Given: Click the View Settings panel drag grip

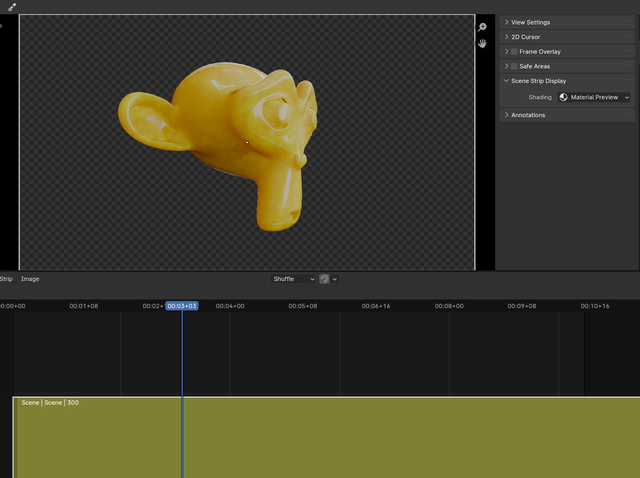Looking at the screenshot, I should pyautogui.click(x=629, y=22).
